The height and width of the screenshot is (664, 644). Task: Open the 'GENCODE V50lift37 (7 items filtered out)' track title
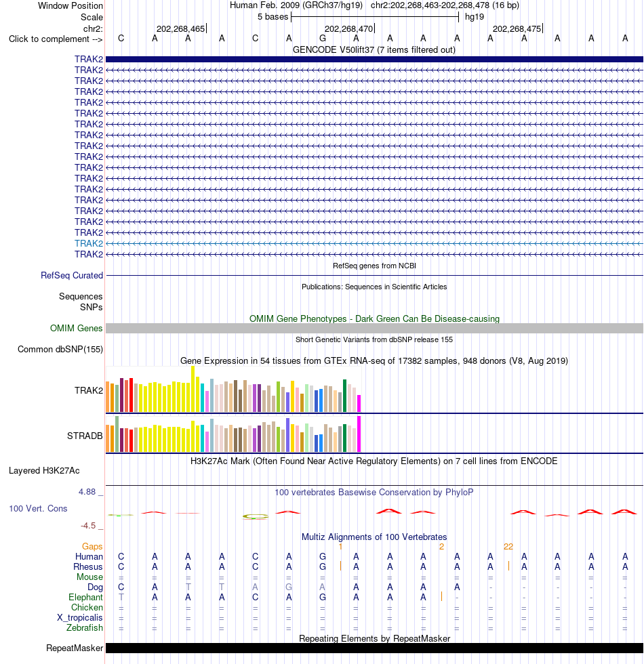click(x=374, y=50)
